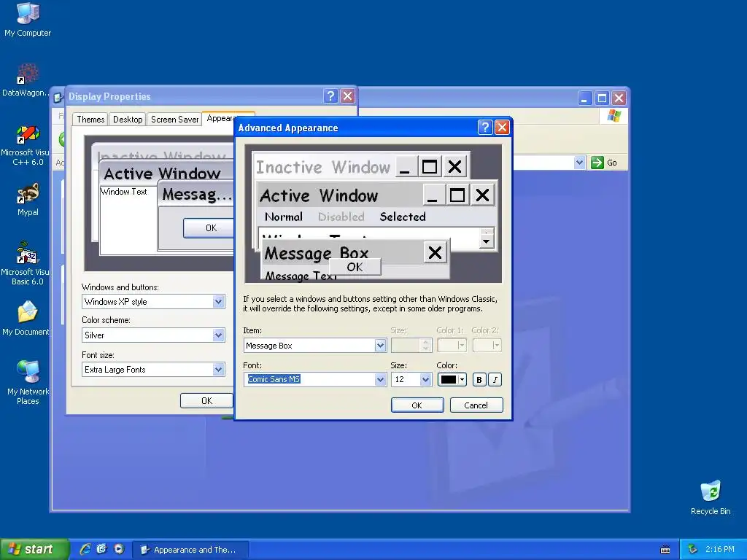Viewport: 747px width, 560px height.
Task: Open the address bar dropdown in background window
Action: pos(579,163)
